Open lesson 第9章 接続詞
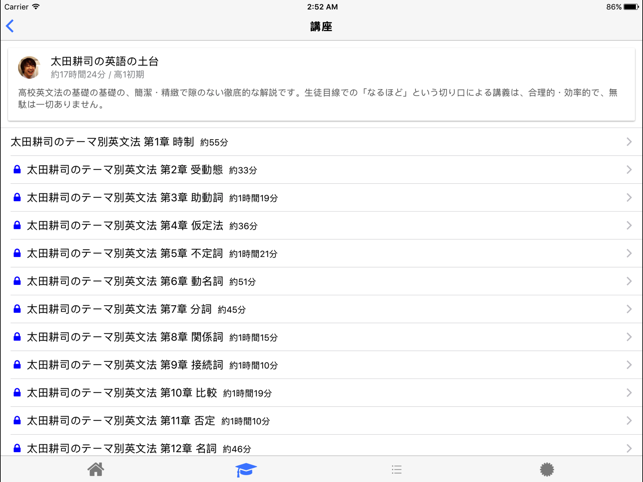Image resolution: width=643 pixels, height=482 pixels. pos(322,365)
